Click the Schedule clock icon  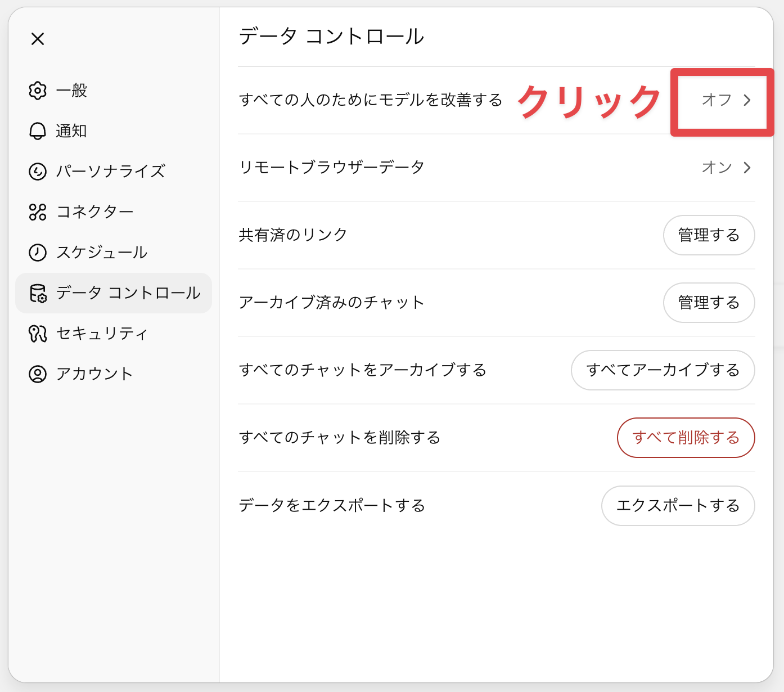[38, 253]
